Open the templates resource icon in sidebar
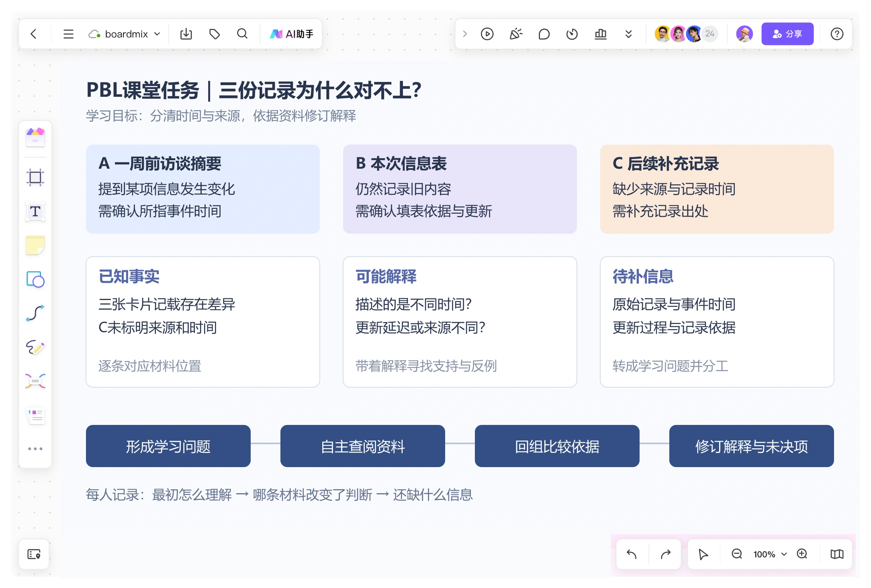The height and width of the screenshot is (588, 871). click(x=35, y=137)
